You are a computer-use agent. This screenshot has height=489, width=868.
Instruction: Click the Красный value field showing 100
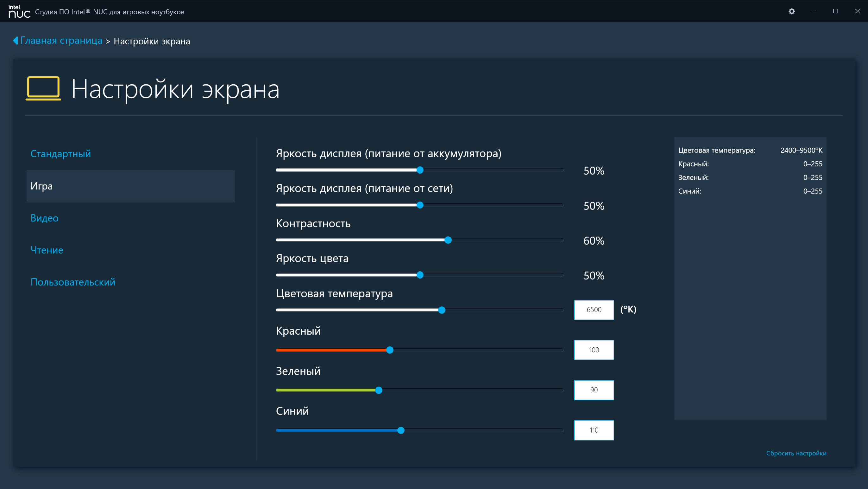(594, 350)
